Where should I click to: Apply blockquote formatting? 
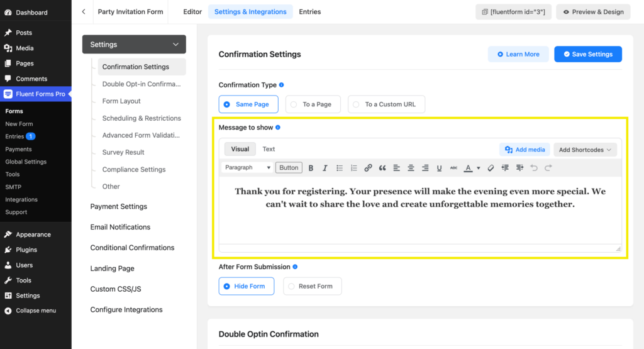tap(382, 168)
